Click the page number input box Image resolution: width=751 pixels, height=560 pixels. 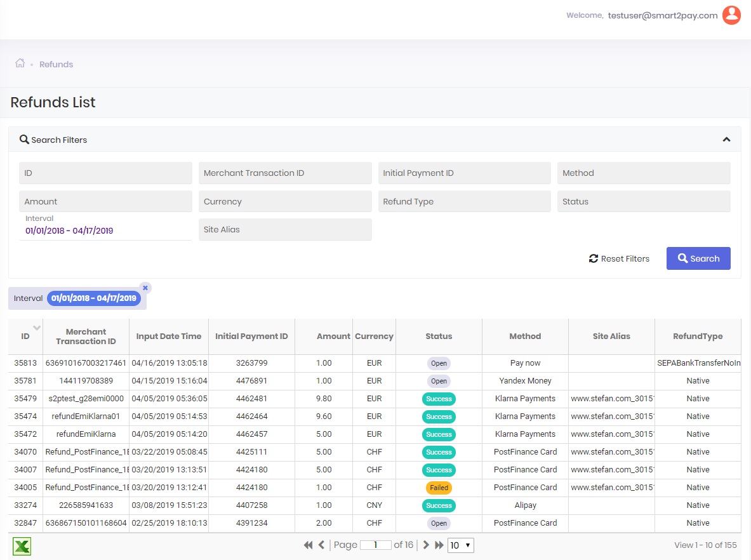[376, 545]
